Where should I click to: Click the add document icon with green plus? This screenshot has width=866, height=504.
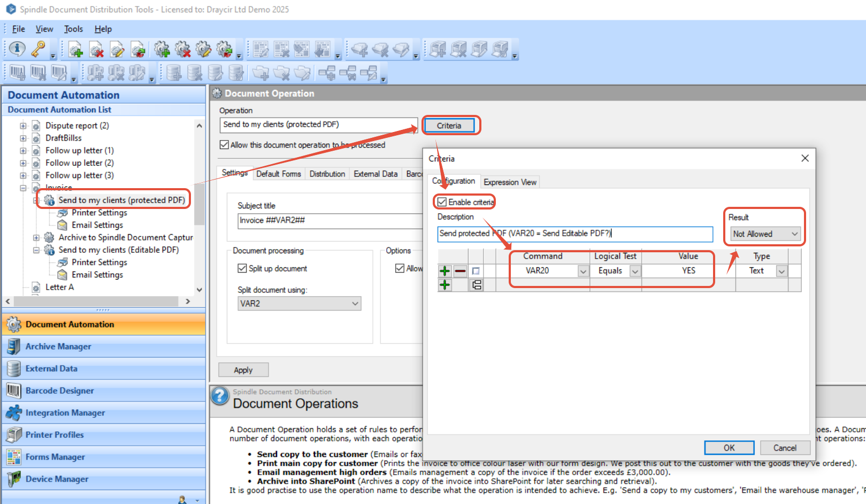click(x=76, y=50)
